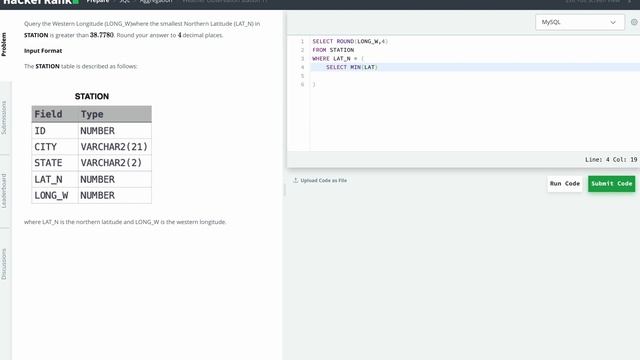This screenshot has height=360, width=640.
Task: Click NUMBER type in the LONG_W row
Action: click(115, 196)
